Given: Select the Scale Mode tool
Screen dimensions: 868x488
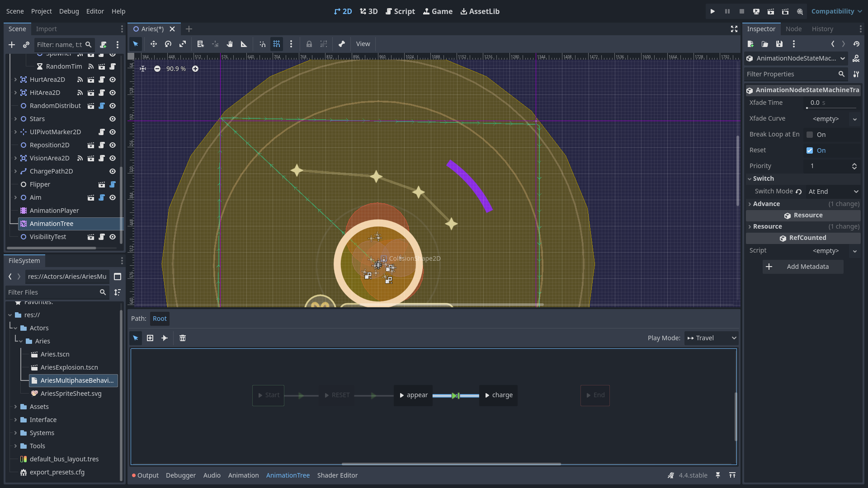Looking at the screenshot, I should (183, 44).
